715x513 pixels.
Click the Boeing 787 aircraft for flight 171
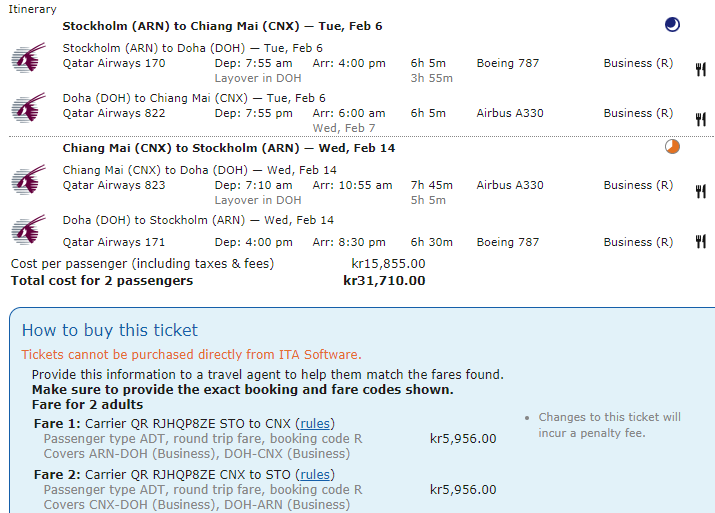coord(508,242)
